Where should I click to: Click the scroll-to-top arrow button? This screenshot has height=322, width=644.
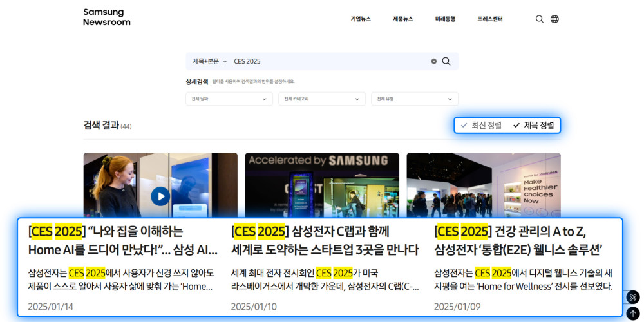click(632, 314)
